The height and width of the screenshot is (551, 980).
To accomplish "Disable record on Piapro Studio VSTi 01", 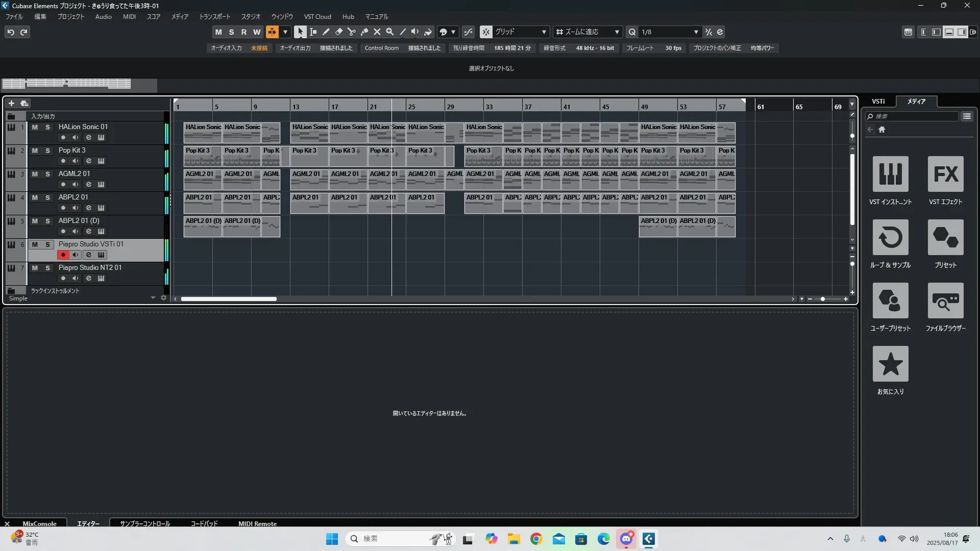I will click(x=63, y=255).
